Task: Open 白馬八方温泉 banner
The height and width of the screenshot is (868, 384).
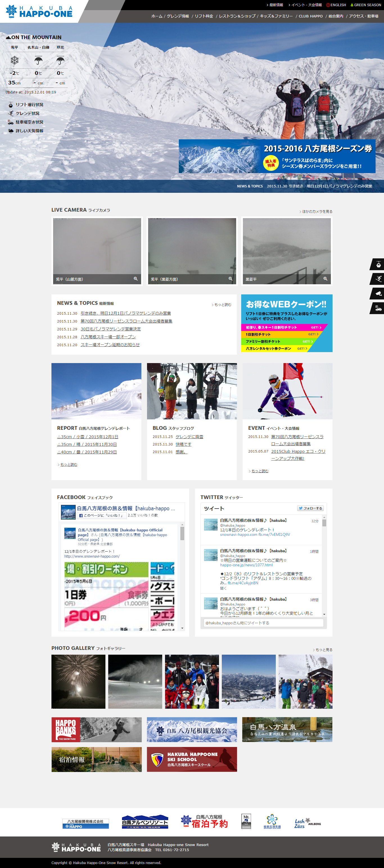Action: (287, 730)
